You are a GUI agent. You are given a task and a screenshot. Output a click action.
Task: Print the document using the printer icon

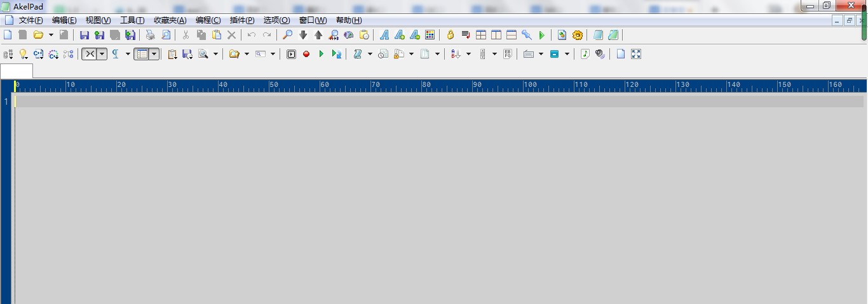(150, 35)
